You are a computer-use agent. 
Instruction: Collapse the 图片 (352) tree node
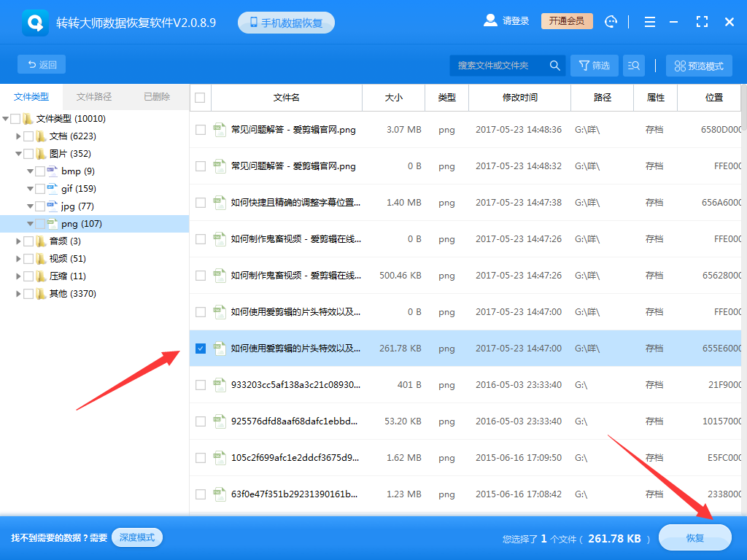(18, 154)
